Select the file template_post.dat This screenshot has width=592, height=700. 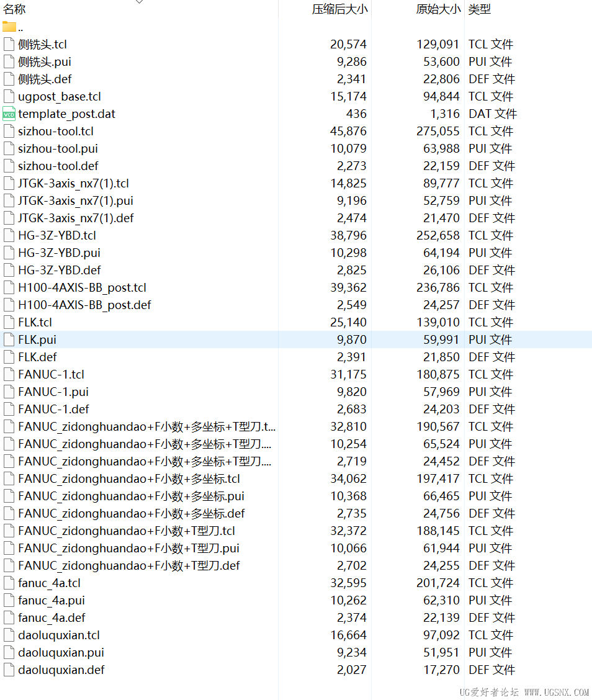66,114
